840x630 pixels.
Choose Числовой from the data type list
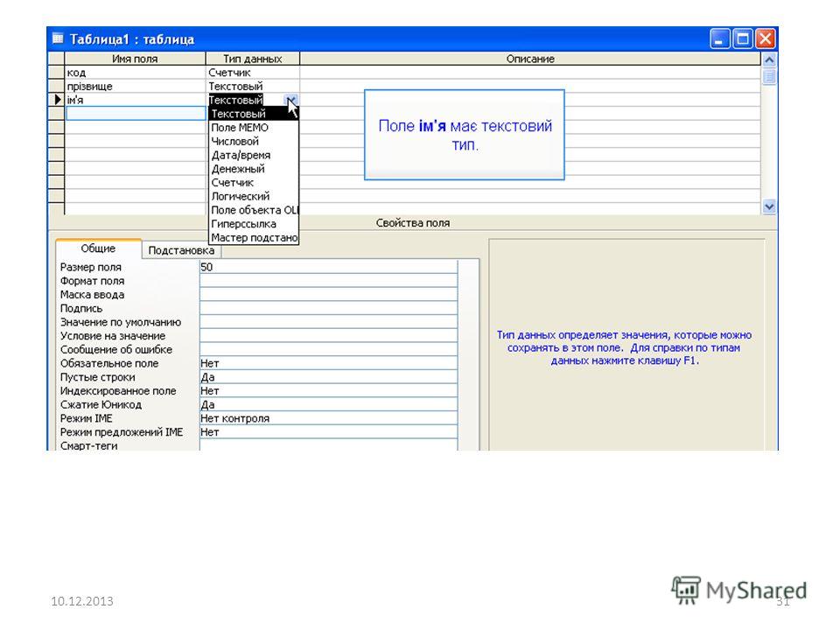254,142
